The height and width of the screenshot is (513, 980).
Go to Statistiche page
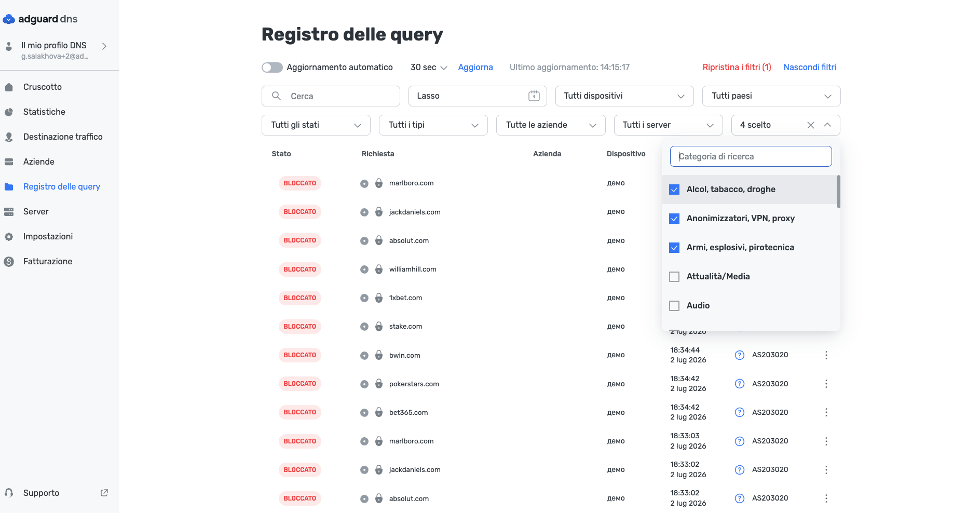(44, 112)
